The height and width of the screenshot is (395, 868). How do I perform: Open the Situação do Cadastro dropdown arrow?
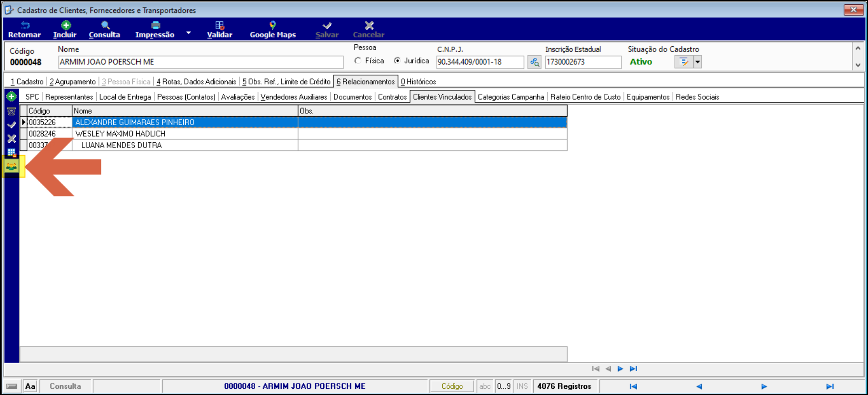[698, 62]
